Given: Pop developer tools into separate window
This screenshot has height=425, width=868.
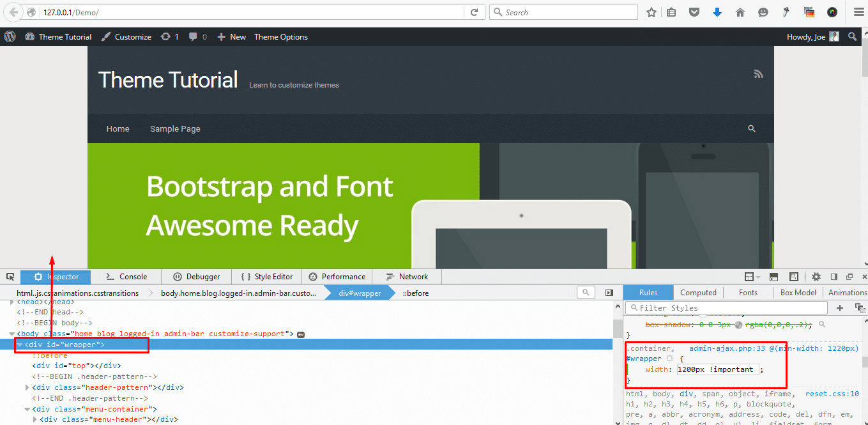Looking at the screenshot, I should click(849, 277).
